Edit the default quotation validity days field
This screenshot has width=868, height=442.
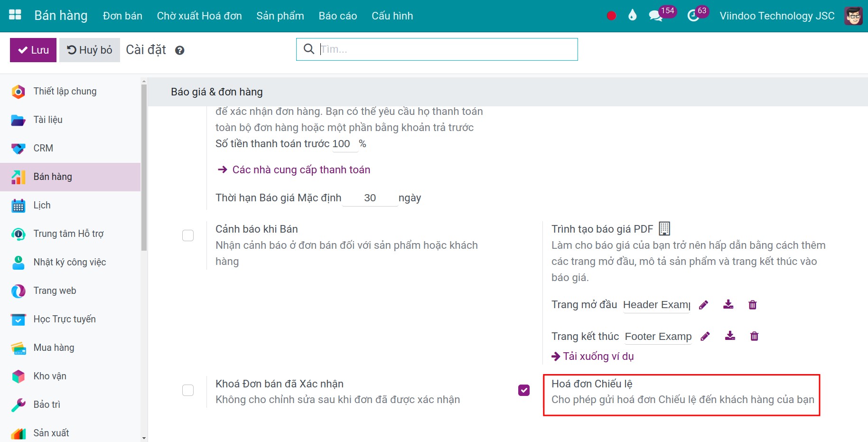[x=370, y=198]
